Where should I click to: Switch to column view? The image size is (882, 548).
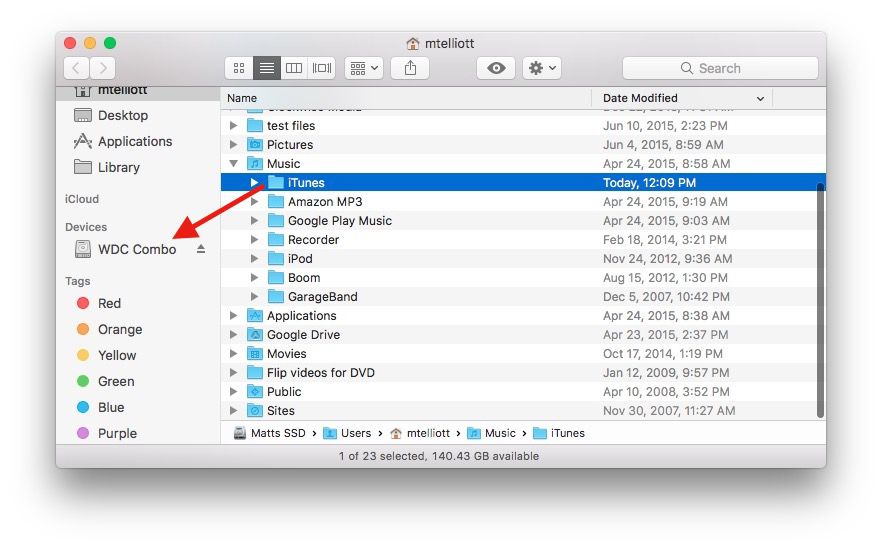pyautogui.click(x=294, y=68)
